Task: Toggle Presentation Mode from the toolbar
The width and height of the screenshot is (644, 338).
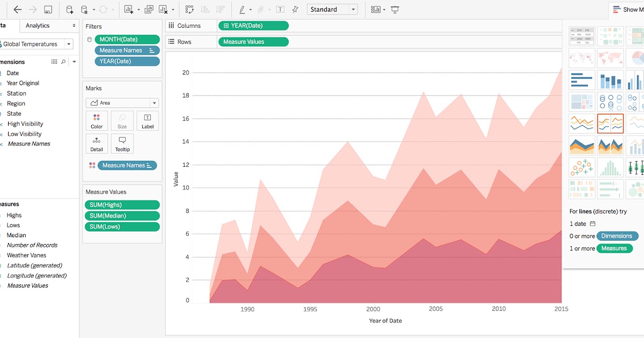Action: [394, 9]
